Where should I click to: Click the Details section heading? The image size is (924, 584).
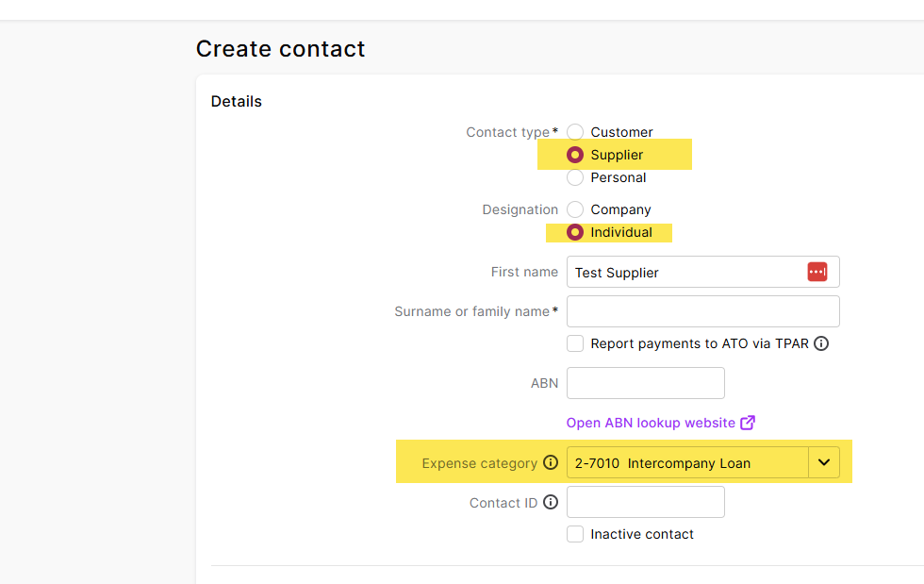coord(237,101)
